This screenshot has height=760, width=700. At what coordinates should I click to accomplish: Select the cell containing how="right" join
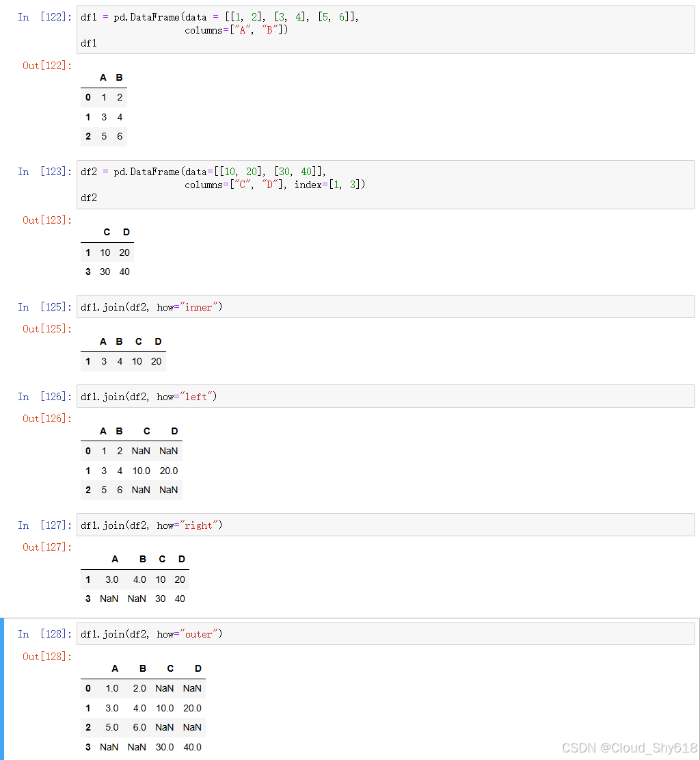(x=386, y=525)
